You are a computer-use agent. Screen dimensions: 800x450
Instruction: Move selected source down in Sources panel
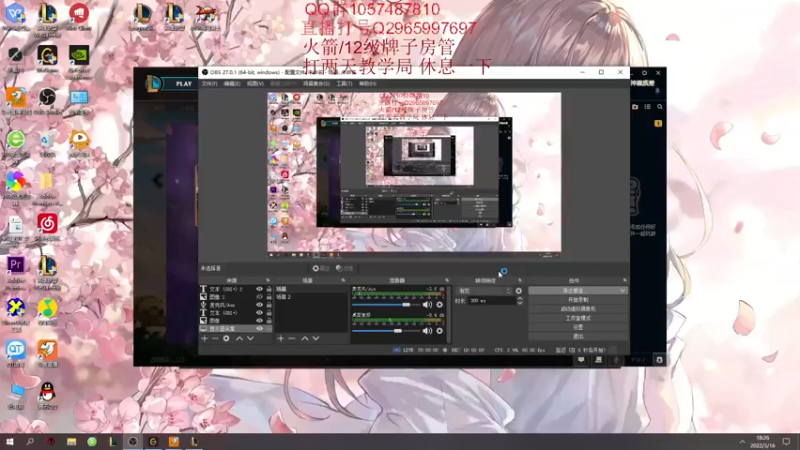click(251, 338)
